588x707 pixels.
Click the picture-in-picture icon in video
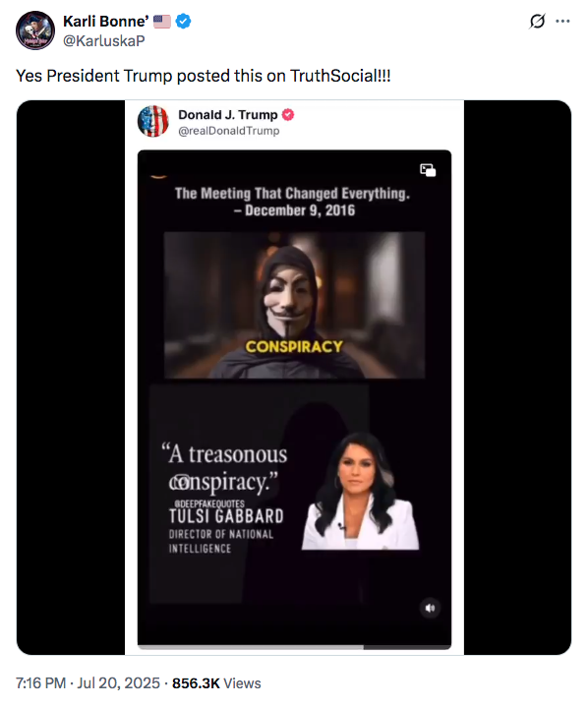pos(428,170)
